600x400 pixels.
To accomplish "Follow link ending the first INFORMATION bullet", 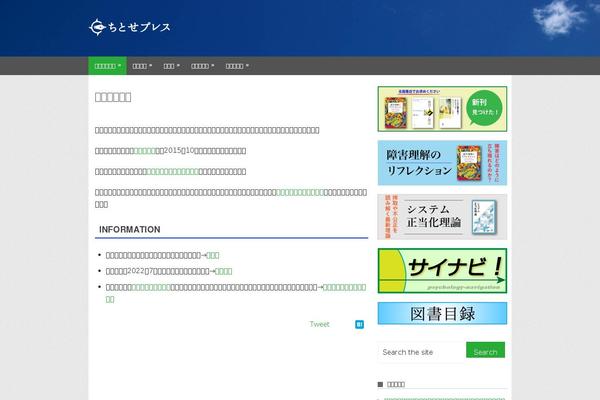I will [x=213, y=255].
